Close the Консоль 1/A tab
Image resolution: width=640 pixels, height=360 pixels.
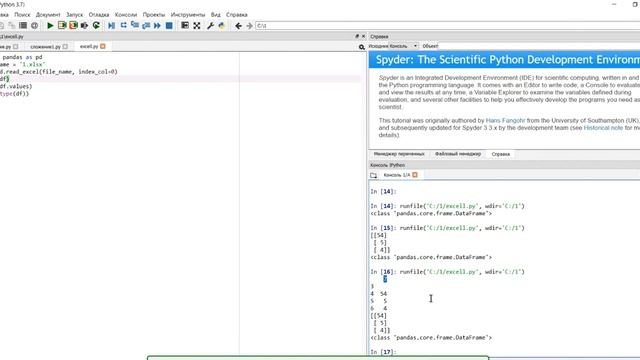click(x=415, y=175)
